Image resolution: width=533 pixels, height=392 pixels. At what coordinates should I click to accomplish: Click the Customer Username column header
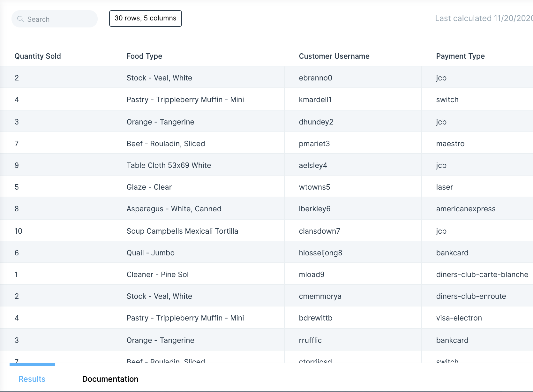click(x=334, y=56)
